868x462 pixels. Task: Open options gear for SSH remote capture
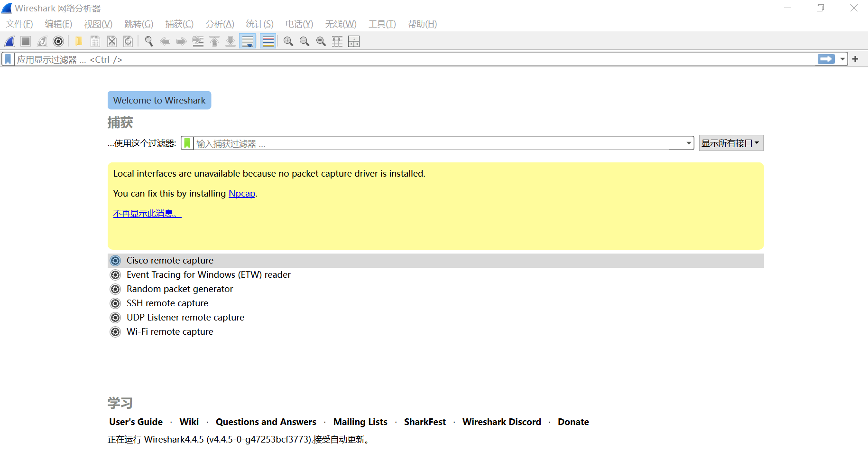tap(115, 303)
